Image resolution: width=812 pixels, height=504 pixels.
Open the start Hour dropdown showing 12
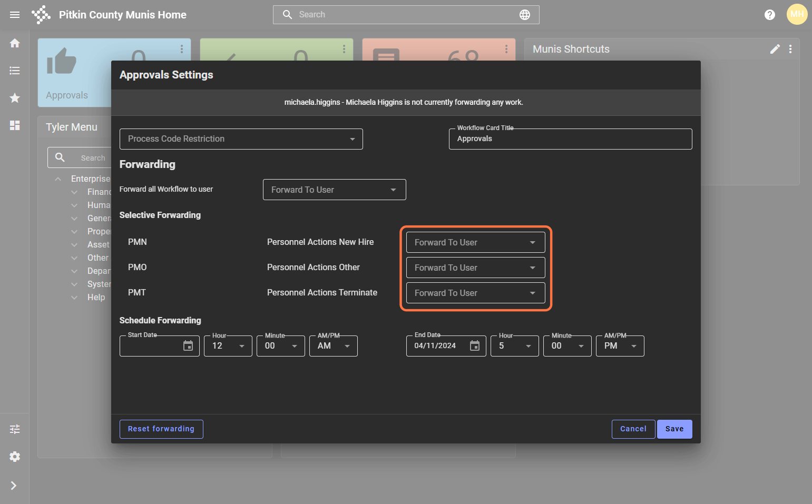click(x=228, y=346)
